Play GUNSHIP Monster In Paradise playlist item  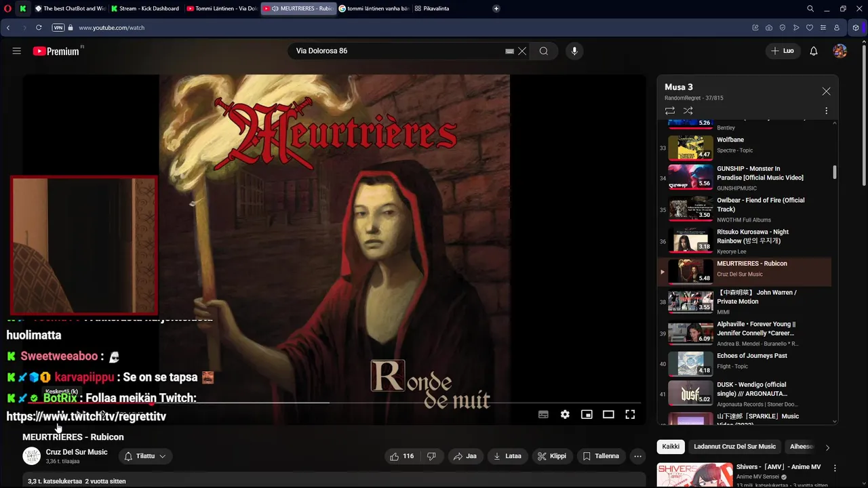745,178
